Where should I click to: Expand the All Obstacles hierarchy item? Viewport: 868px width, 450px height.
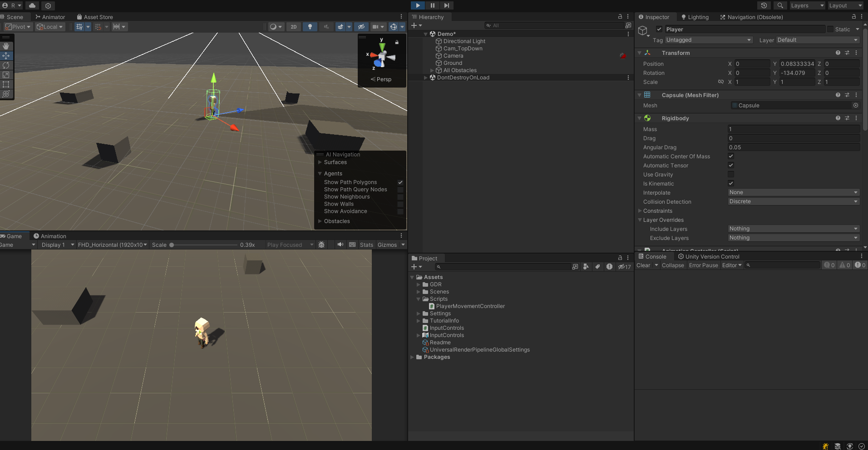pyautogui.click(x=432, y=70)
